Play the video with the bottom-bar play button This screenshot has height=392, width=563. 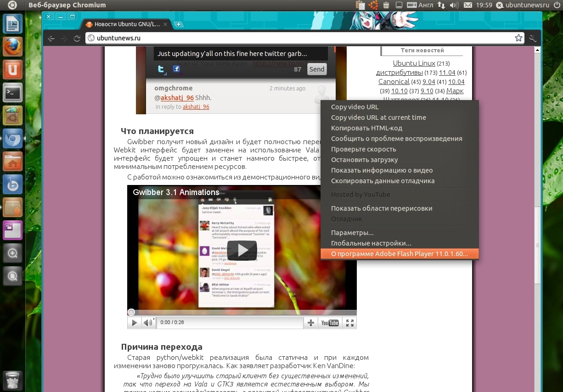coord(134,323)
